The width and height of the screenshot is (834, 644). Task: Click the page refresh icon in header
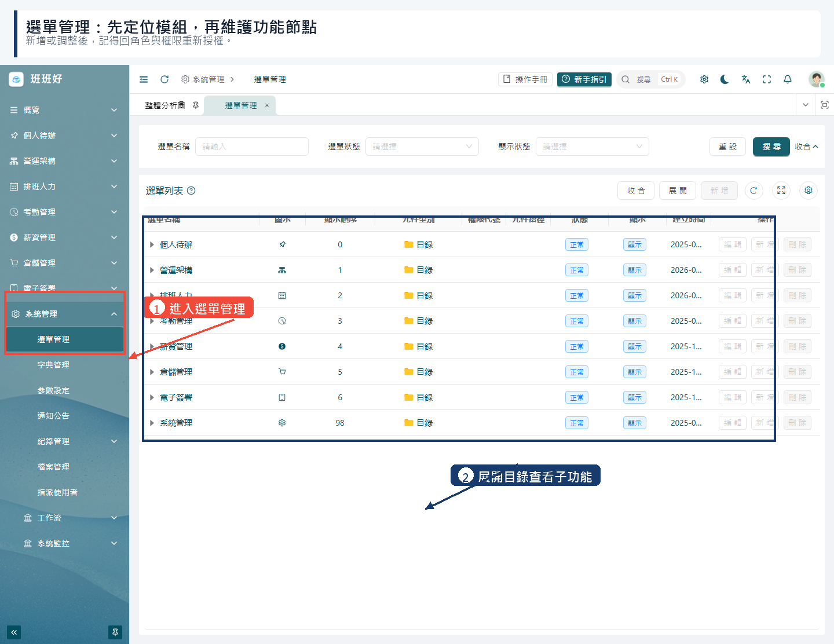click(164, 79)
